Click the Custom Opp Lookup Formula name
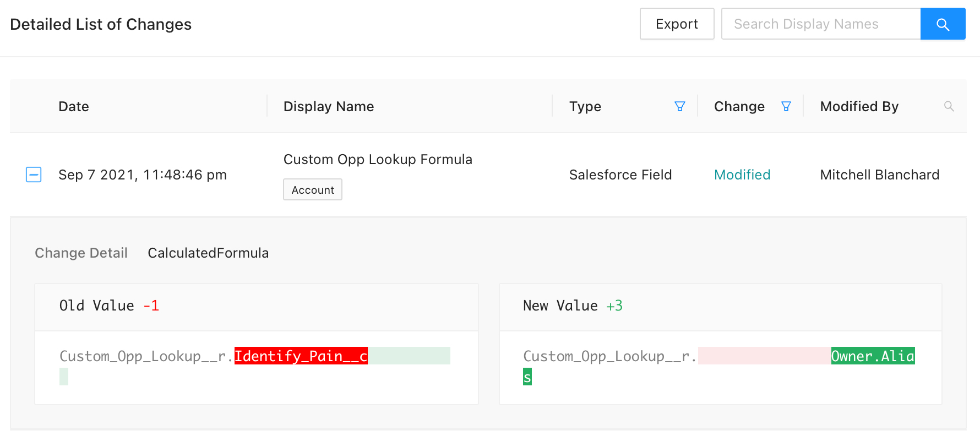This screenshot has height=436, width=980. 378,159
